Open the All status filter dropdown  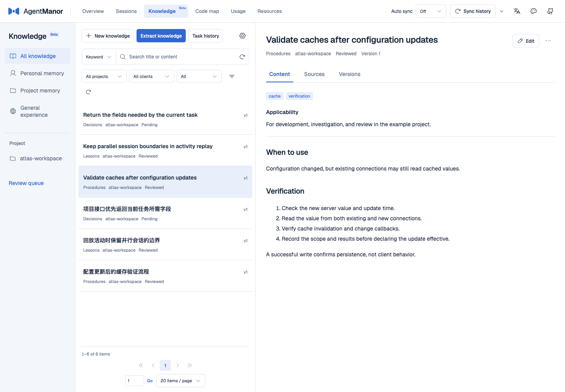click(199, 76)
